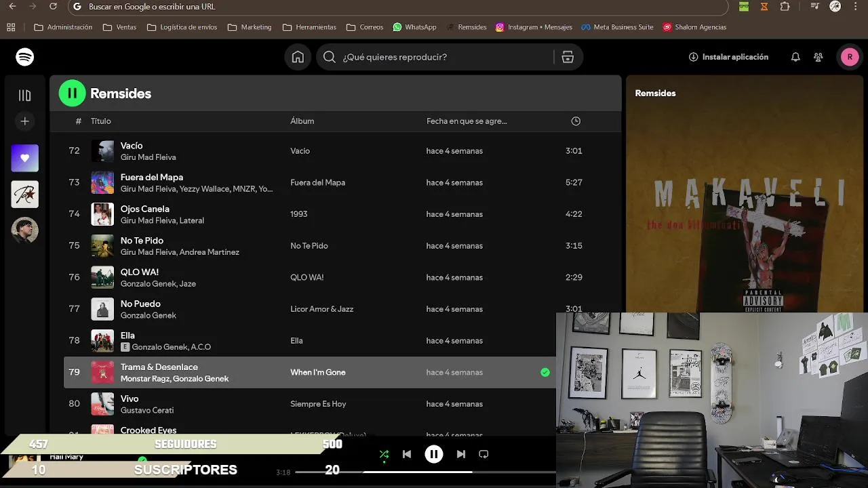Select the song QLO WA!
The width and height of the screenshot is (868, 488).
140,272
